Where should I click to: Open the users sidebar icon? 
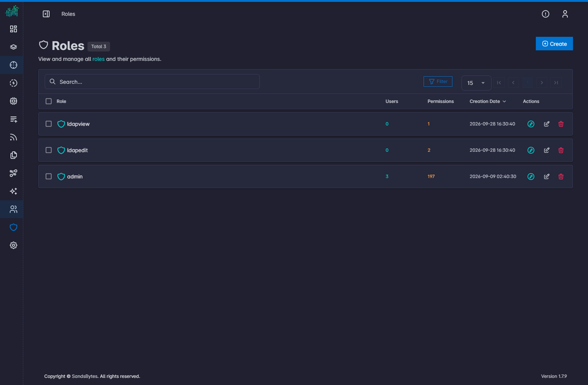[14, 209]
